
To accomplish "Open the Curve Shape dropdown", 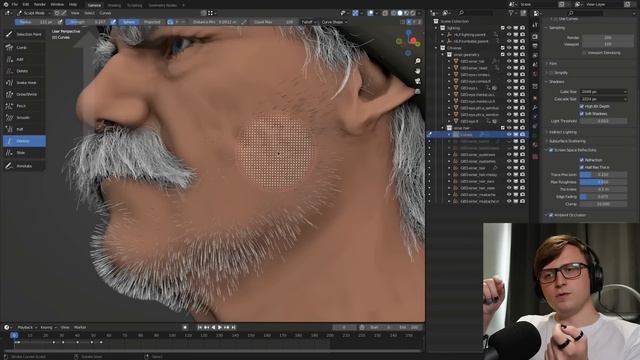I will click(334, 22).
